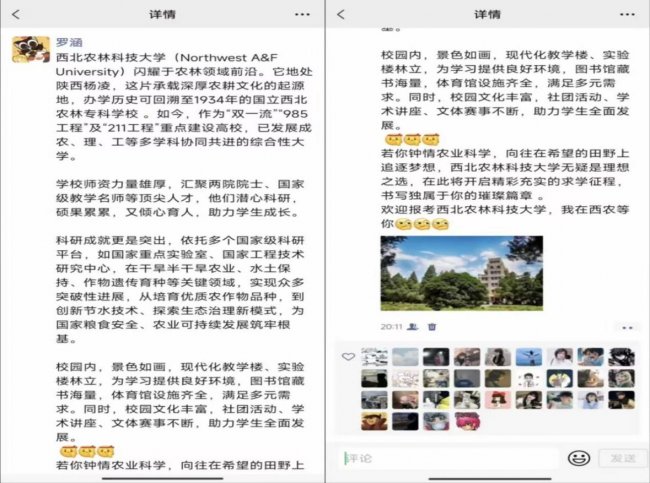Click the 详情 title in right panel

click(487, 14)
